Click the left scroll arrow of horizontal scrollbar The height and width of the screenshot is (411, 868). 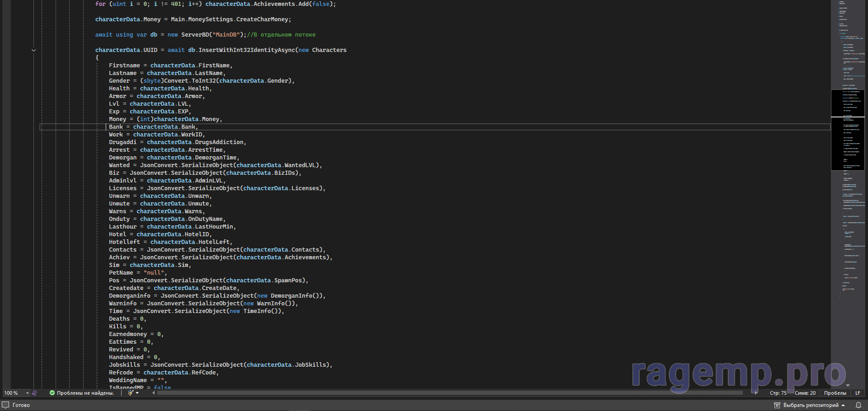pos(154,393)
